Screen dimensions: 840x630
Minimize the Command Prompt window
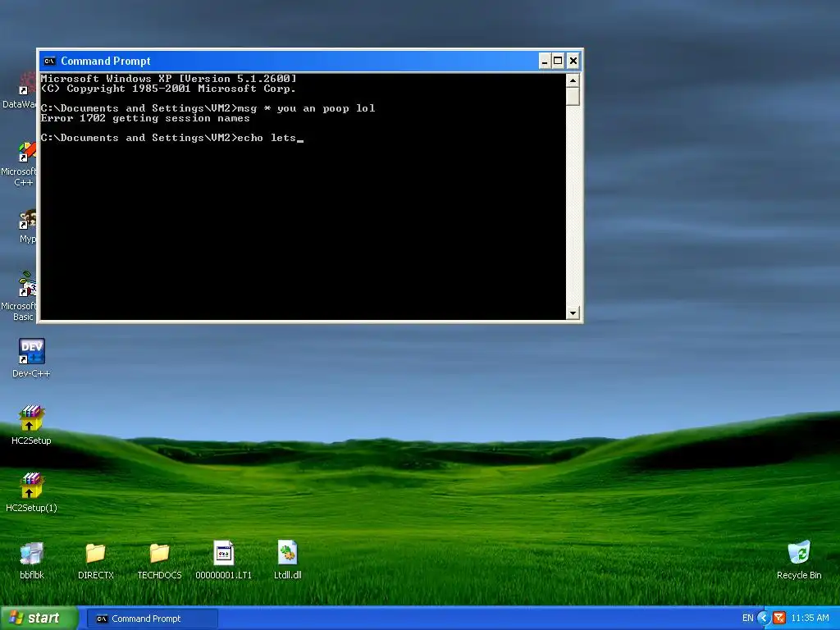[x=545, y=61]
